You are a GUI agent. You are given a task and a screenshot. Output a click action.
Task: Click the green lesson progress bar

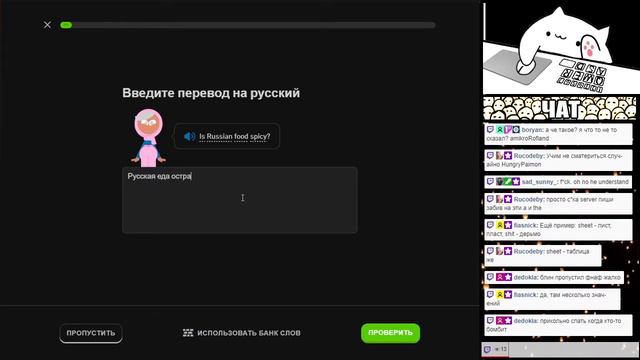pyautogui.click(x=247, y=25)
